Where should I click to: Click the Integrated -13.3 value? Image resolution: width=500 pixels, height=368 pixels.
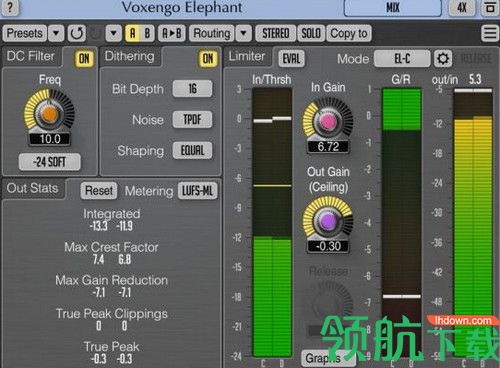click(99, 226)
